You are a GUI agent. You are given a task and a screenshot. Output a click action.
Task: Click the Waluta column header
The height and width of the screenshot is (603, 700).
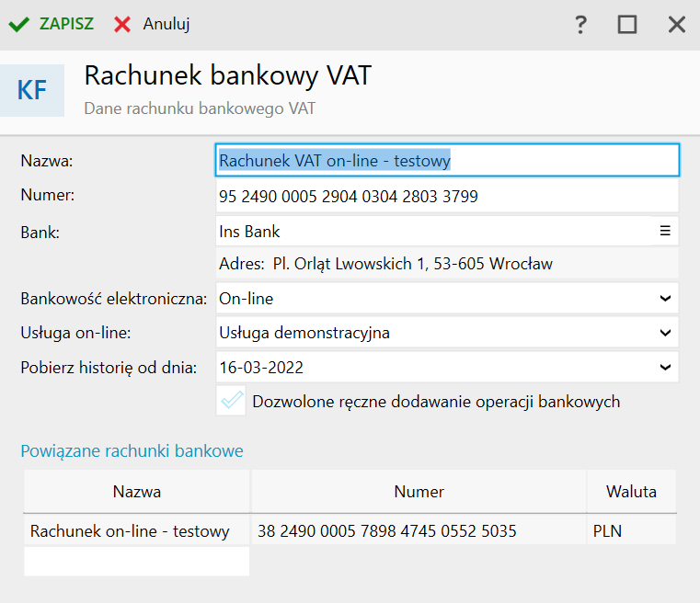[x=631, y=492]
